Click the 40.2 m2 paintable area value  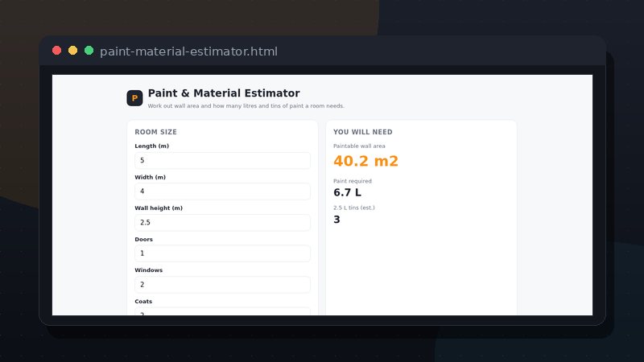(x=365, y=161)
